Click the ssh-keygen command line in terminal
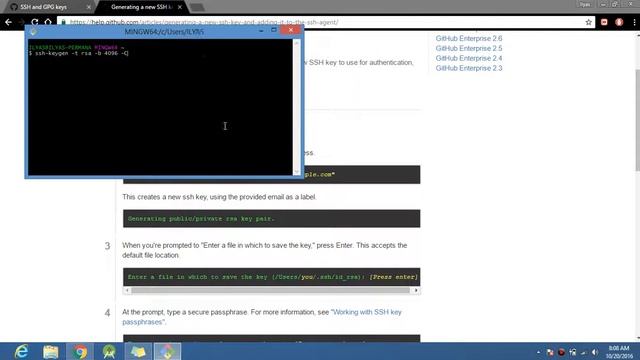 pyautogui.click(x=79, y=53)
